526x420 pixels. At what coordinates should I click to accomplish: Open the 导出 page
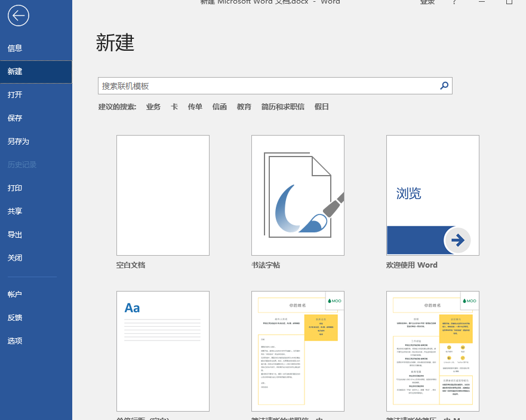coord(36,235)
